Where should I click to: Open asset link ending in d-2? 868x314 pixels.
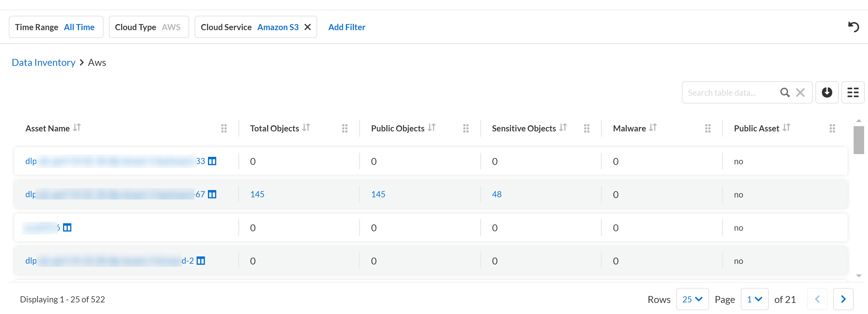pos(110,261)
